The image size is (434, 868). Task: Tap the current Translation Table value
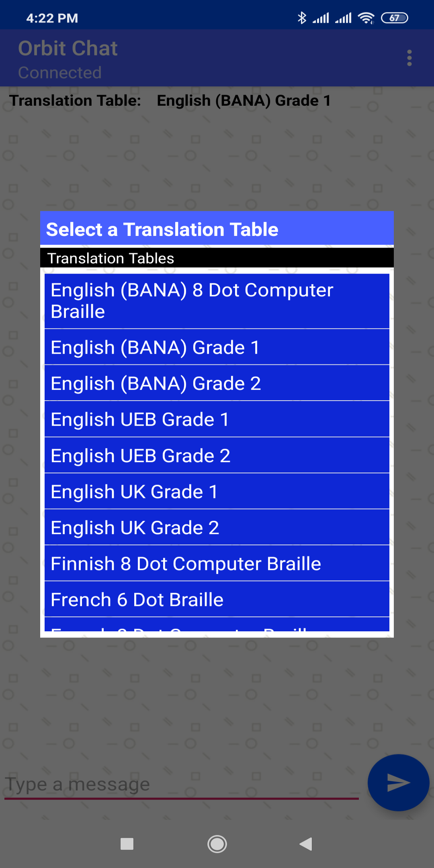pos(244,101)
